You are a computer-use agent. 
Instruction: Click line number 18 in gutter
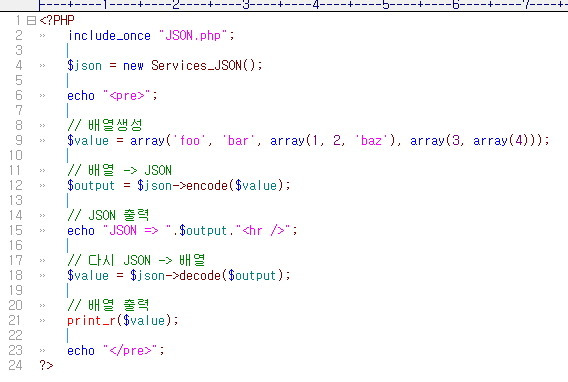[16, 275]
